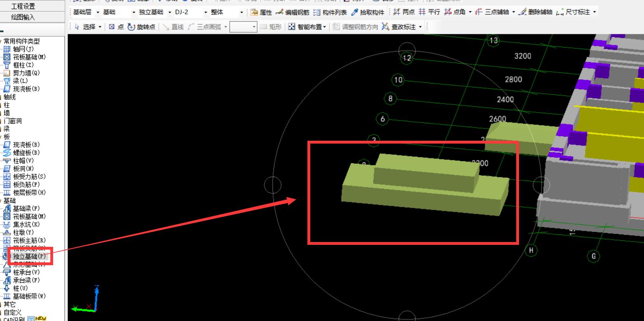The image size is (644, 321).
Task: Choose the 点 point placement tool
Action: point(116,27)
